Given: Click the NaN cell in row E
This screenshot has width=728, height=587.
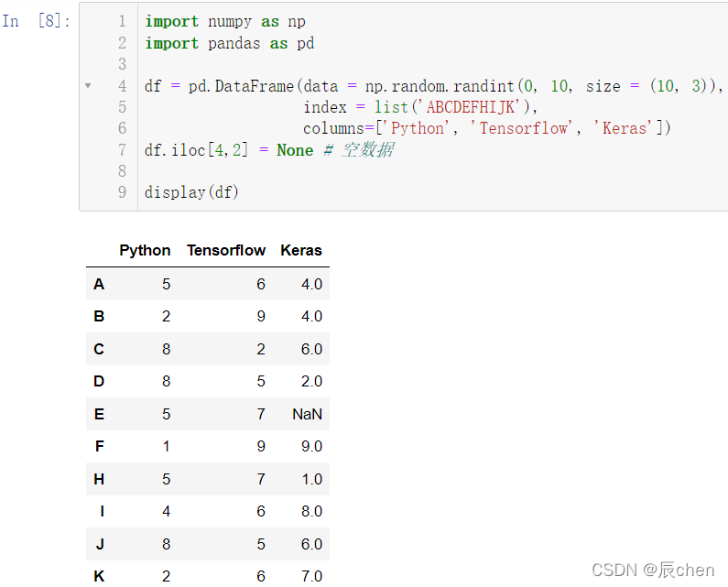Looking at the screenshot, I should tap(307, 414).
